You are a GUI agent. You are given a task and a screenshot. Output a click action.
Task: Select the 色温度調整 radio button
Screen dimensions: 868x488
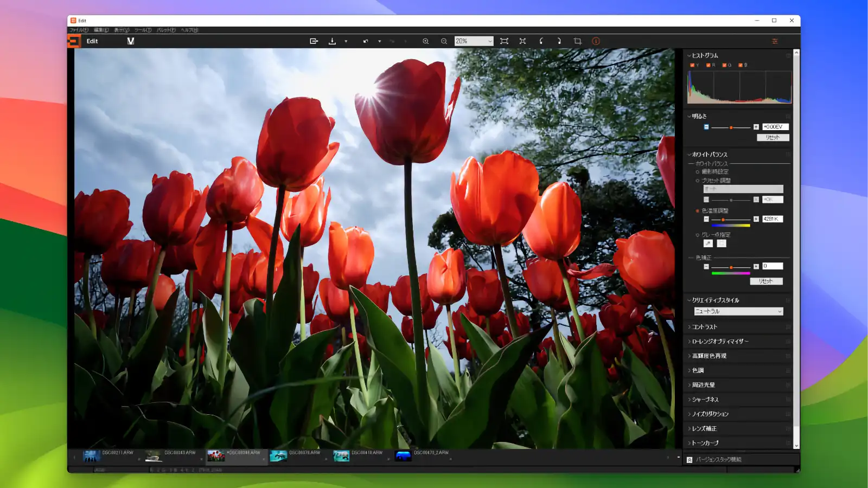pyautogui.click(x=697, y=210)
